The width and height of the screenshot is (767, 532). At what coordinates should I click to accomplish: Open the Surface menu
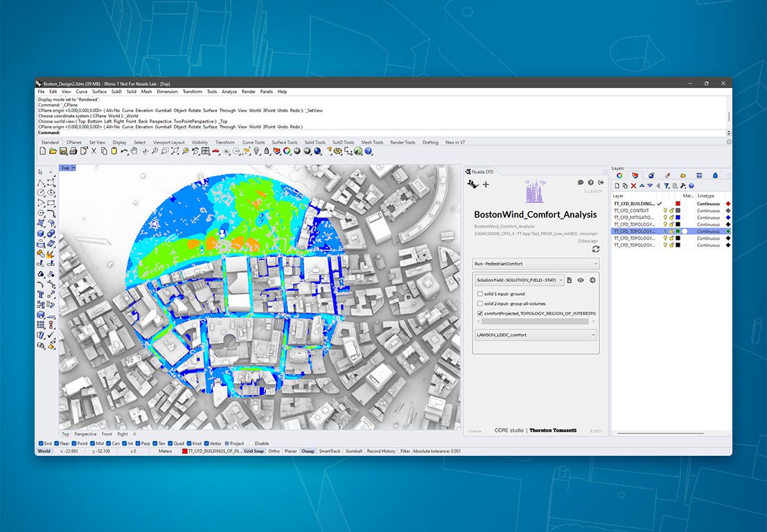click(x=99, y=91)
